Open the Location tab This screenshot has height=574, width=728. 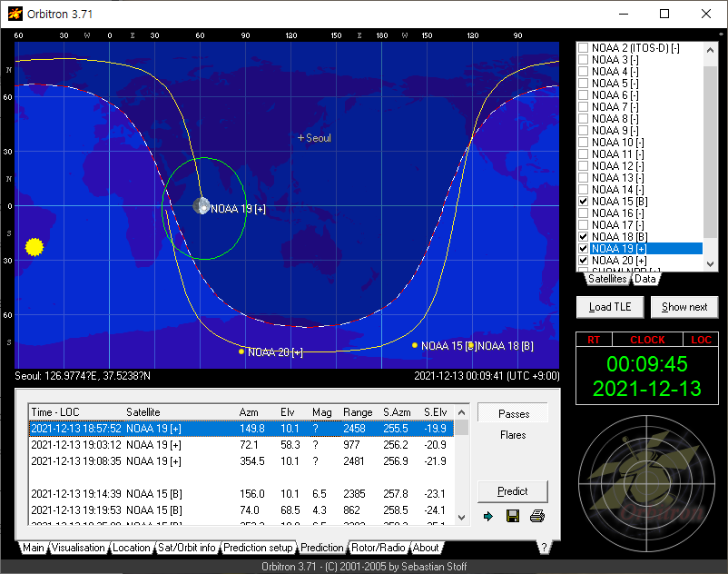[x=132, y=548]
